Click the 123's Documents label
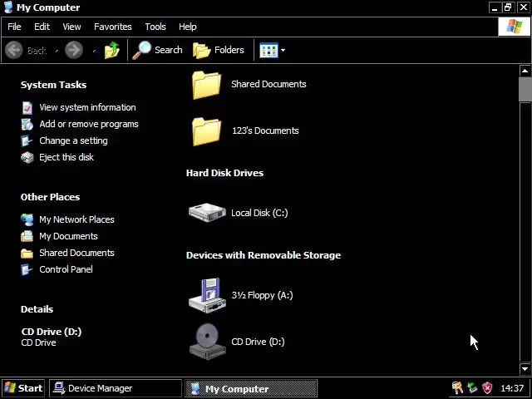 pyautogui.click(x=265, y=131)
